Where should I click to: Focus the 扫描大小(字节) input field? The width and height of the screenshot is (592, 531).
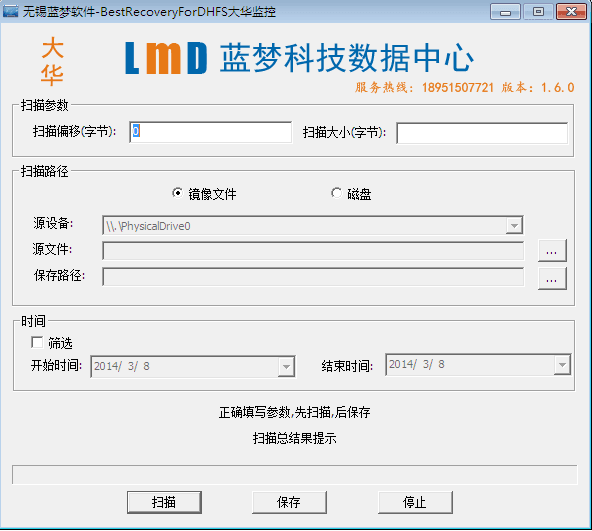click(482, 133)
